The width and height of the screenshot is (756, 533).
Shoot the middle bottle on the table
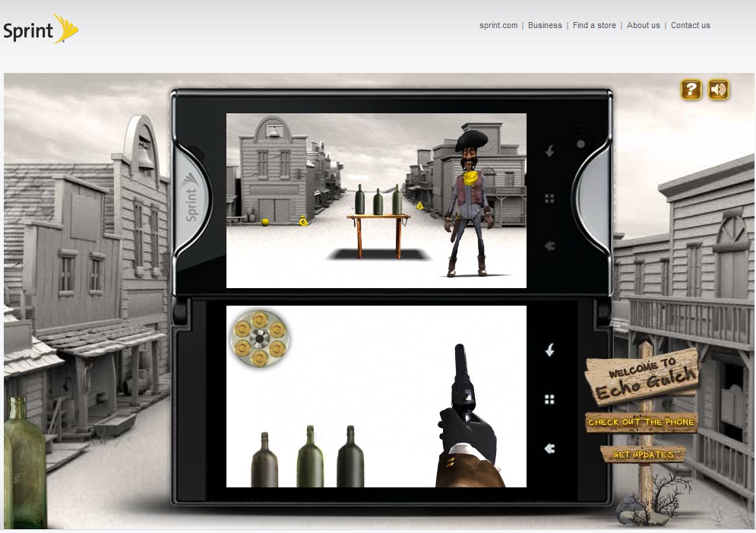(378, 201)
